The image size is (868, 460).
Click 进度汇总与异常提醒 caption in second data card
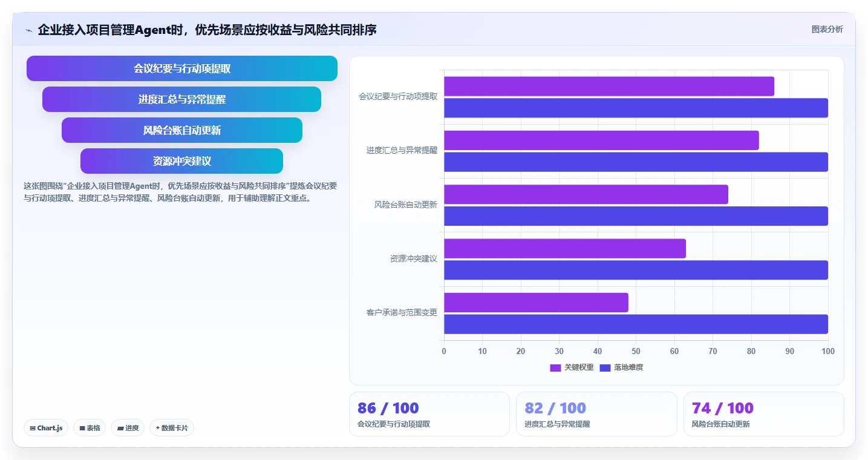(557, 424)
